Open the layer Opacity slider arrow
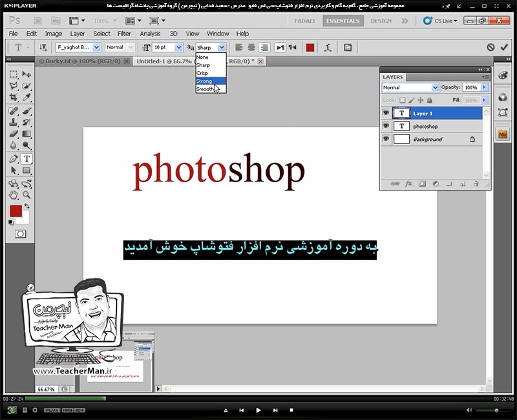The image size is (517, 420). 484,87
